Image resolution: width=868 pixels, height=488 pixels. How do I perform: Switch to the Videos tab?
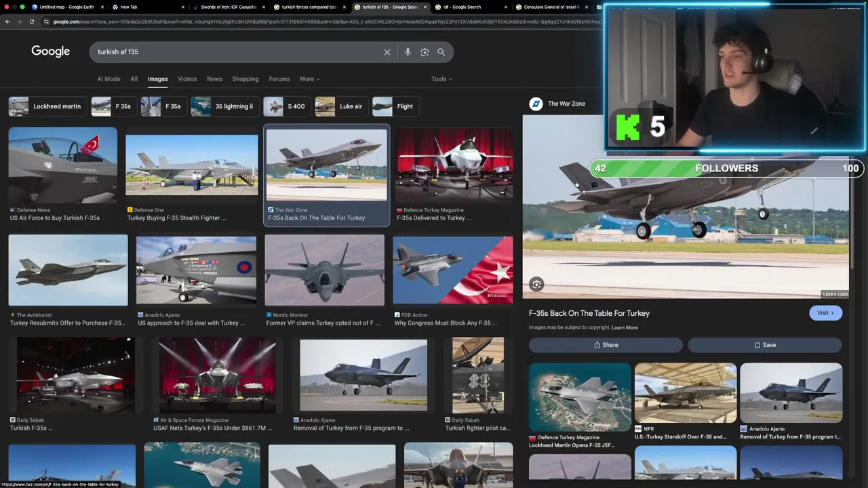pos(187,79)
